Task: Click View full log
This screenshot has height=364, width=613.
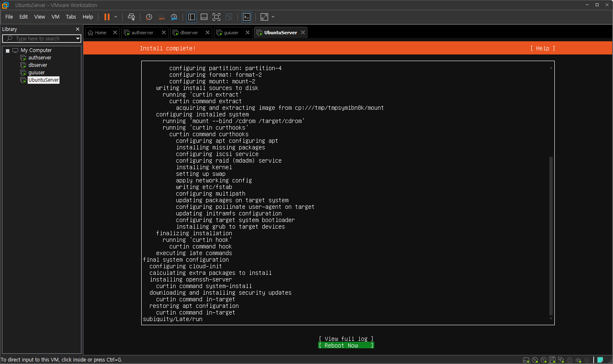Action: (346, 339)
